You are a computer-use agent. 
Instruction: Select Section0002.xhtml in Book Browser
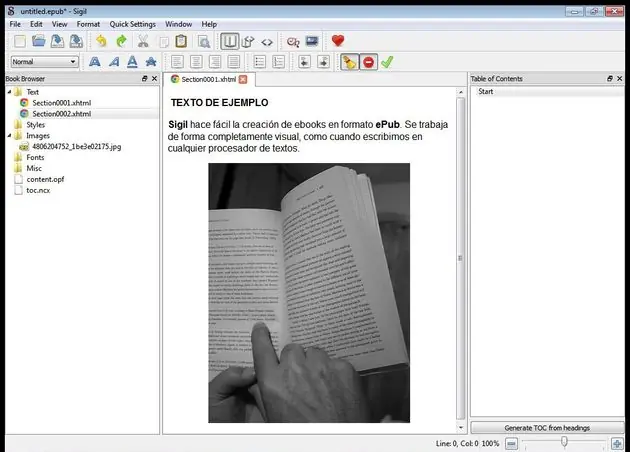61,114
